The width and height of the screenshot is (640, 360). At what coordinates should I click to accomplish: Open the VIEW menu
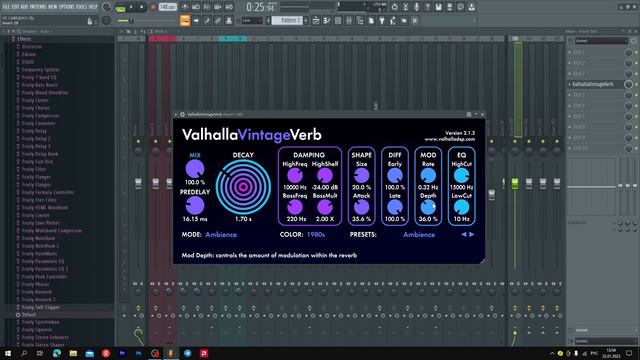point(53,7)
